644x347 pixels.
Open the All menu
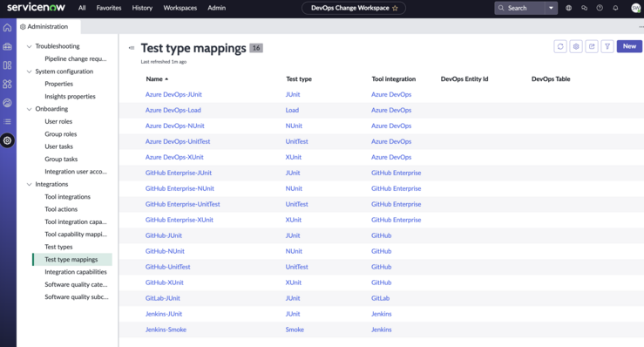(82, 8)
